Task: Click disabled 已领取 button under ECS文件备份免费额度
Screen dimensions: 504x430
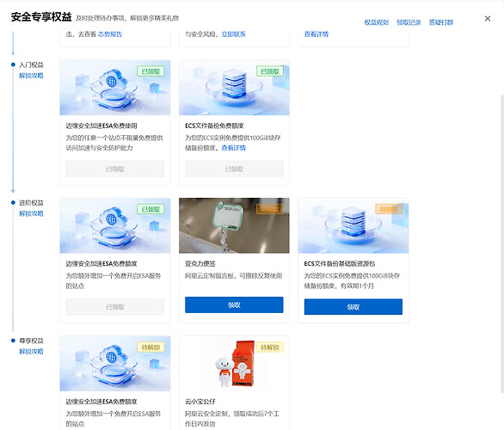Action: (234, 169)
